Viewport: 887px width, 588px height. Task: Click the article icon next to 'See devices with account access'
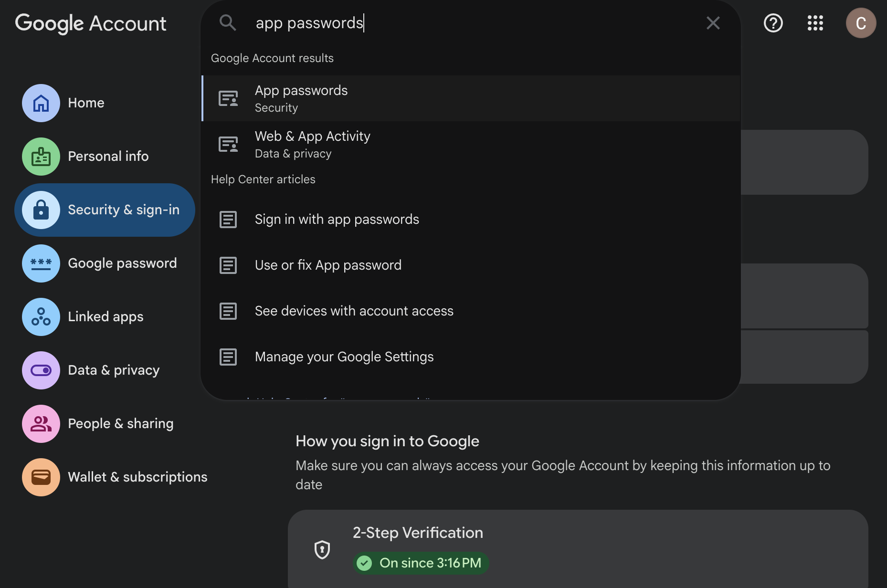click(228, 311)
